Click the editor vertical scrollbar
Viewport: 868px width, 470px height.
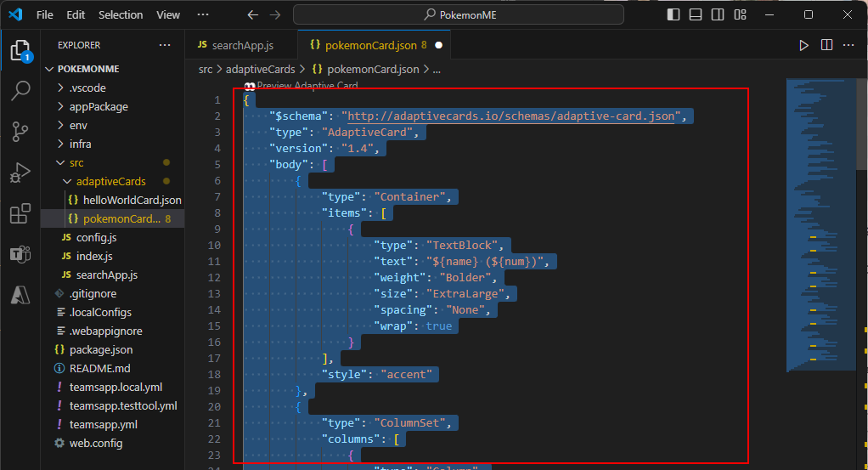point(862,125)
